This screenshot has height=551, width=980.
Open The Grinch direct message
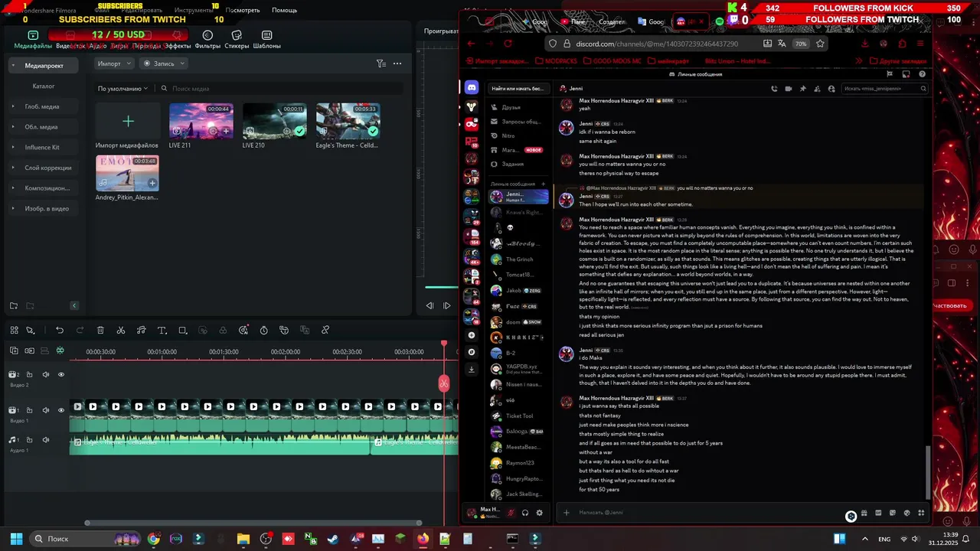click(x=519, y=259)
